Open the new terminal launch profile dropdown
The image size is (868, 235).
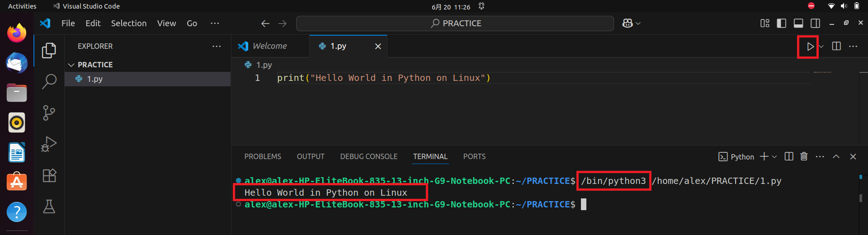click(x=774, y=157)
